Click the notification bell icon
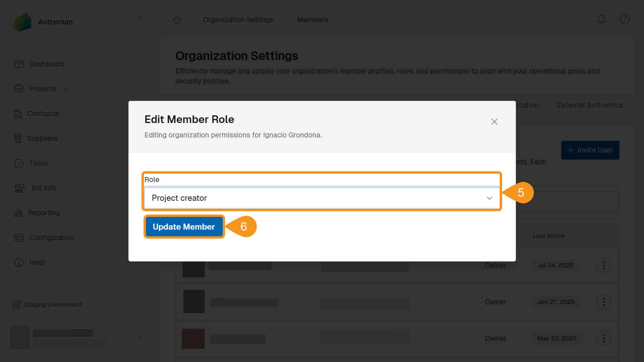This screenshot has height=362, width=644. [x=601, y=19]
